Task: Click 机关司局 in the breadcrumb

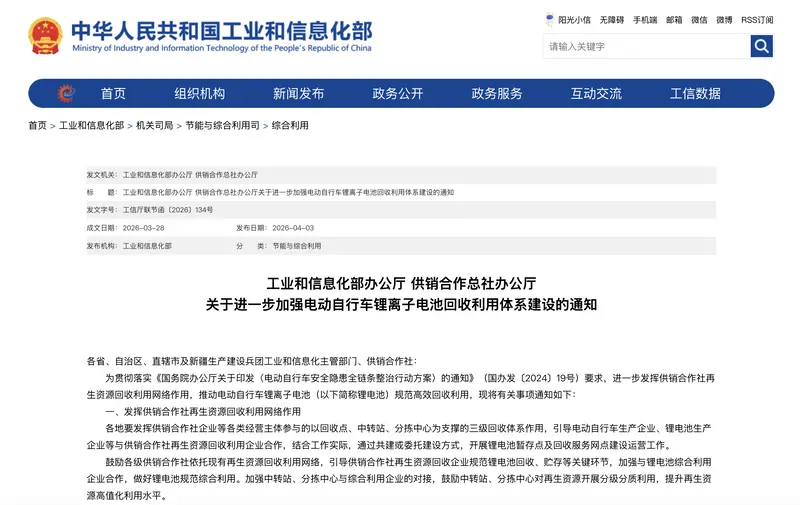Action: [x=154, y=126]
